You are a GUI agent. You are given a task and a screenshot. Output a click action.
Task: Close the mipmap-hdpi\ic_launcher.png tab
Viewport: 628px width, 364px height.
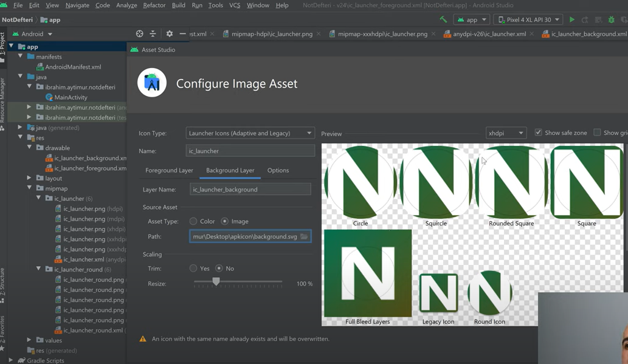point(319,34)
